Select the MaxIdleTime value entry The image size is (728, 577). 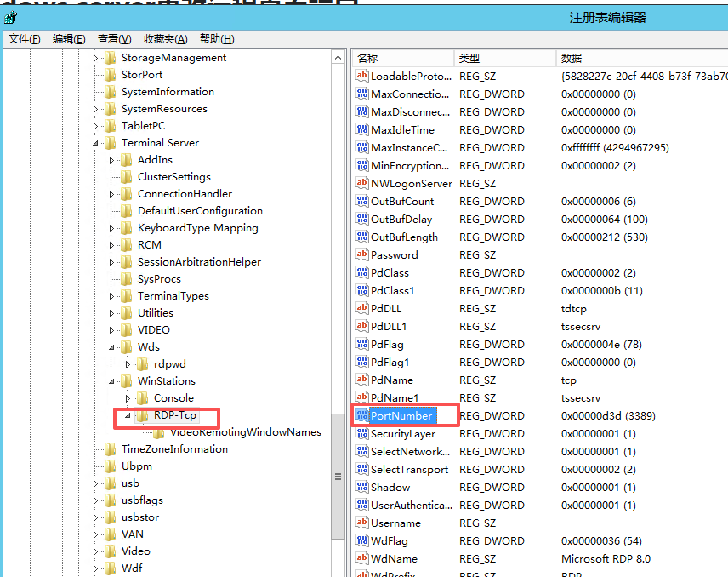coord(402,130)
